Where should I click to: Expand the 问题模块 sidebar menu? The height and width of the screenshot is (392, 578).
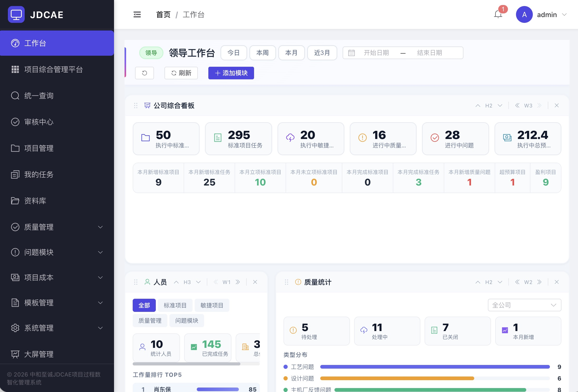click(100, 252)
